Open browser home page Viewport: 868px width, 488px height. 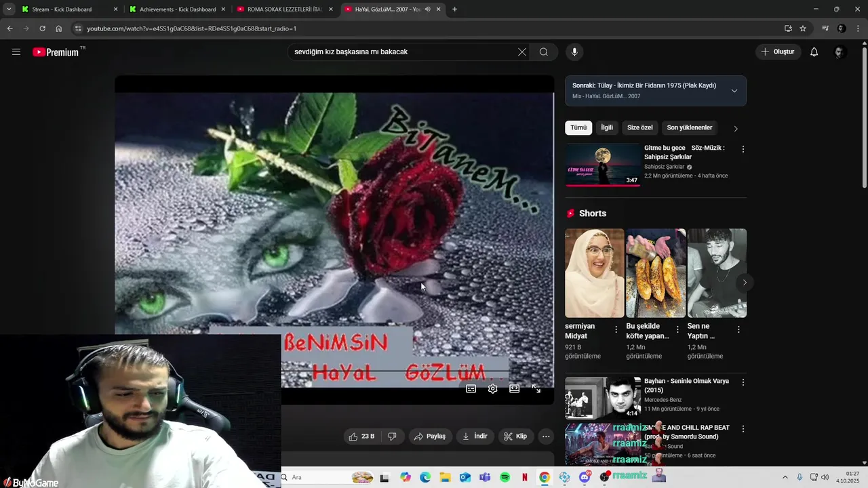click(x=59, y=28)
